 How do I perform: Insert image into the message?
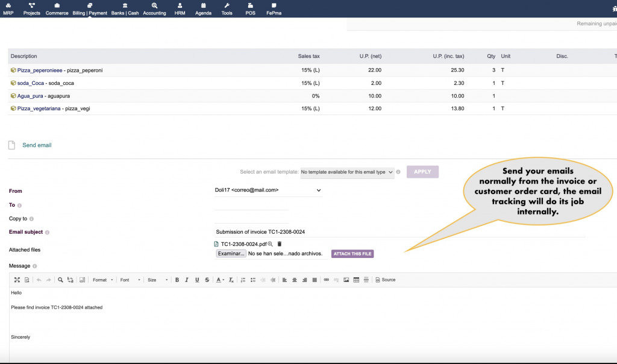tap(346, 280)
